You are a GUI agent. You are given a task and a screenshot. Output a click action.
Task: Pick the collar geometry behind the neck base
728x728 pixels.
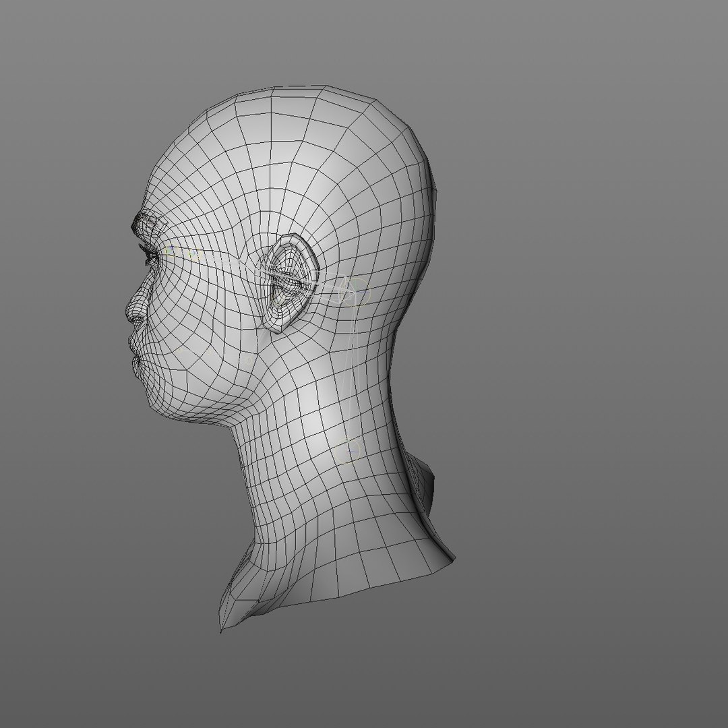(423, 483)
